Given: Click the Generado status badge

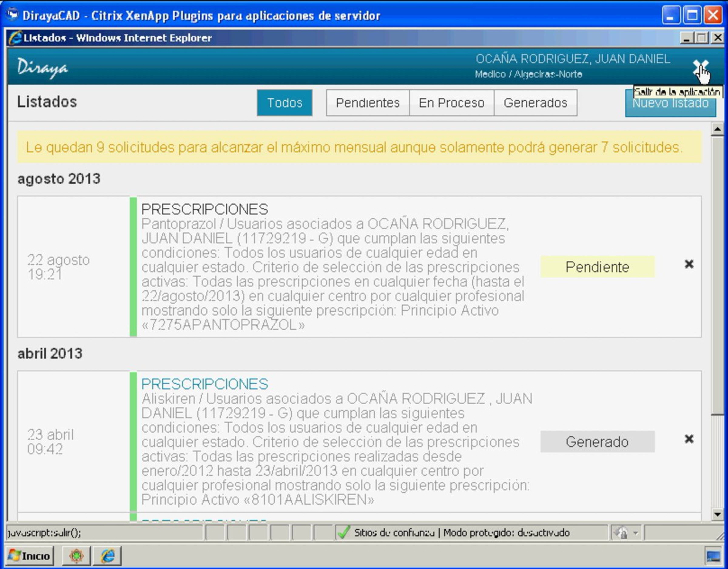Looking at the screenshot, I should [x=597, y=442].
